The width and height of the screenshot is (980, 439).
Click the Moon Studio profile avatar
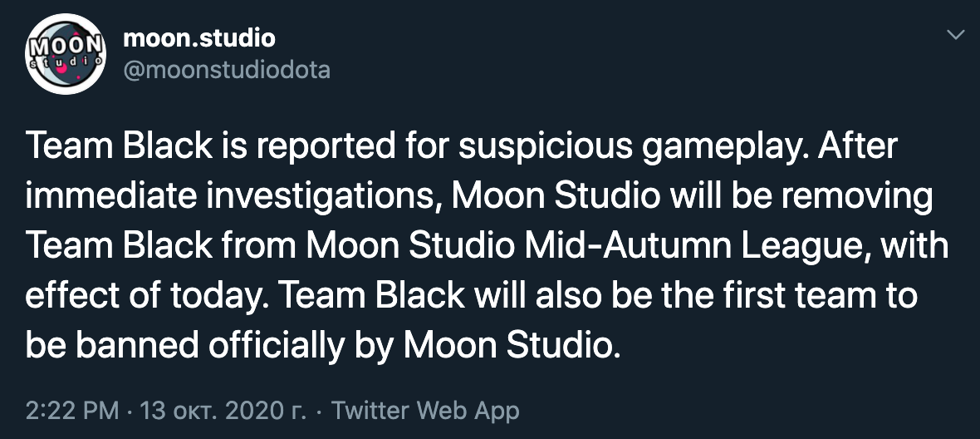click(66, 52)
